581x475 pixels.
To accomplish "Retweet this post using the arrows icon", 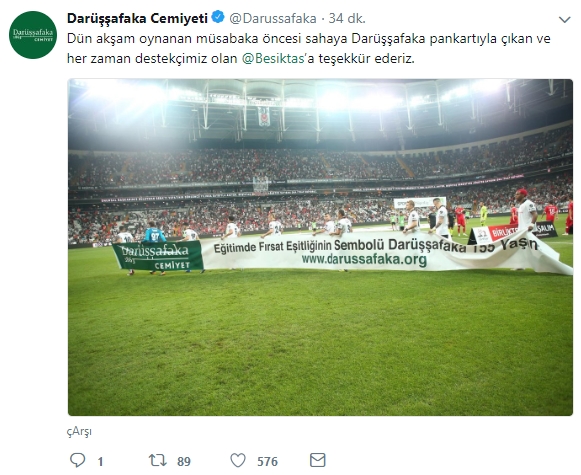I will [x=157, y=460].
